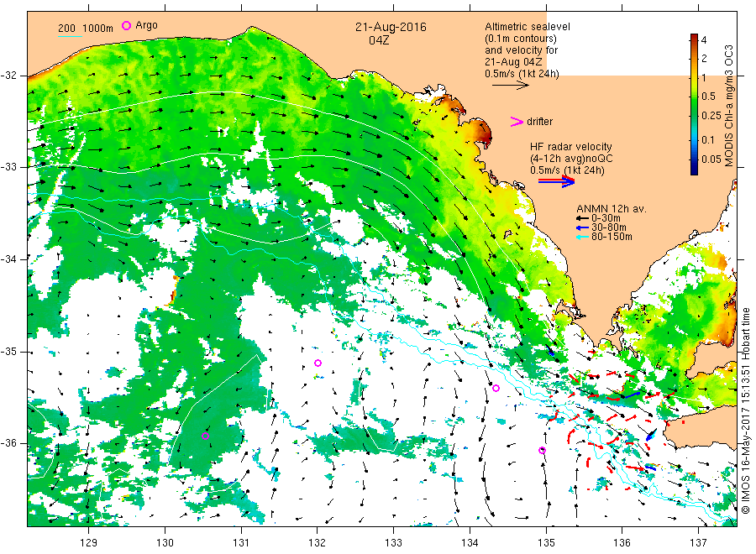756x554 pixels.
Task: Click the 'ANMN 12h av.' legend heading
Action: pos(611,209)
